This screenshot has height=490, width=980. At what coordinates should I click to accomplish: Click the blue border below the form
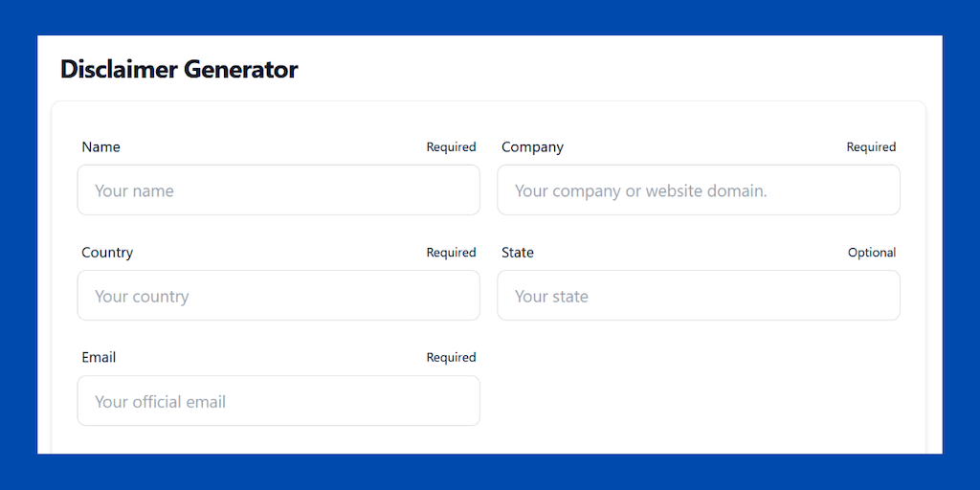[490, 472]
